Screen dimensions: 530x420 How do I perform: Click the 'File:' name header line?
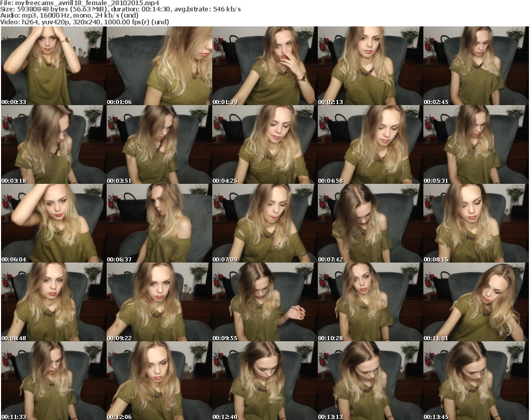(x=80, y=3)
